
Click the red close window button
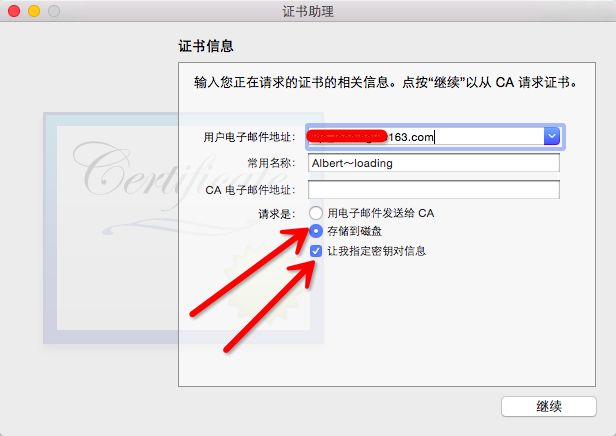(x=14, y=11)
